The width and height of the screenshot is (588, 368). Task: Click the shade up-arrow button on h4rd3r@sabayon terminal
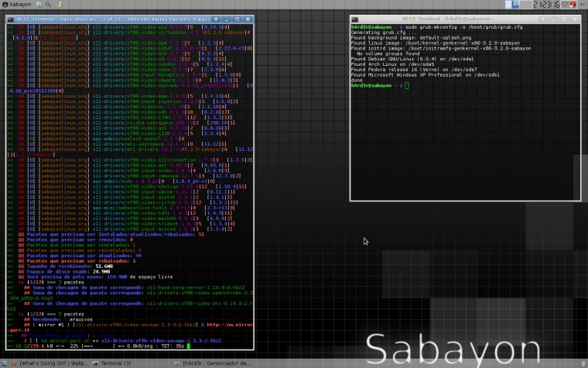click(543, 19)
